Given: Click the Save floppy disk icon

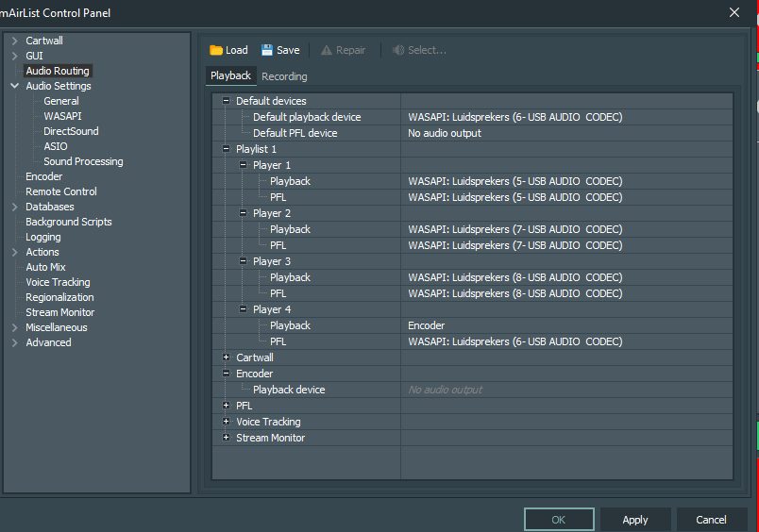Looking at the screenshot, I should coord(267,50).
